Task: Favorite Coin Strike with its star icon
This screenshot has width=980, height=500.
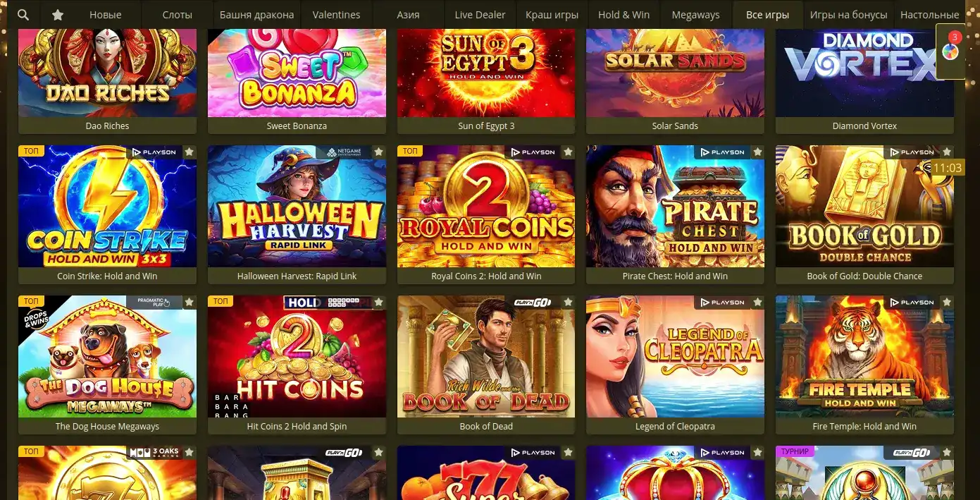Action: pyautogui.click(x=189, y=152)
